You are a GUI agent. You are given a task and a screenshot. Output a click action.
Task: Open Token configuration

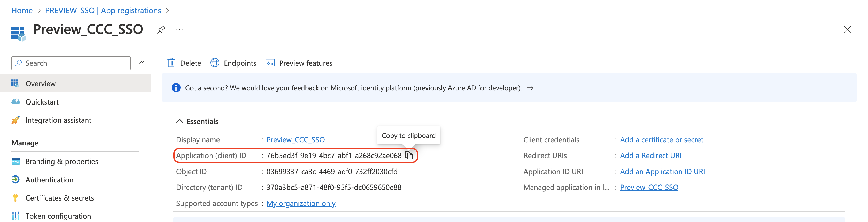pos(58,216)
